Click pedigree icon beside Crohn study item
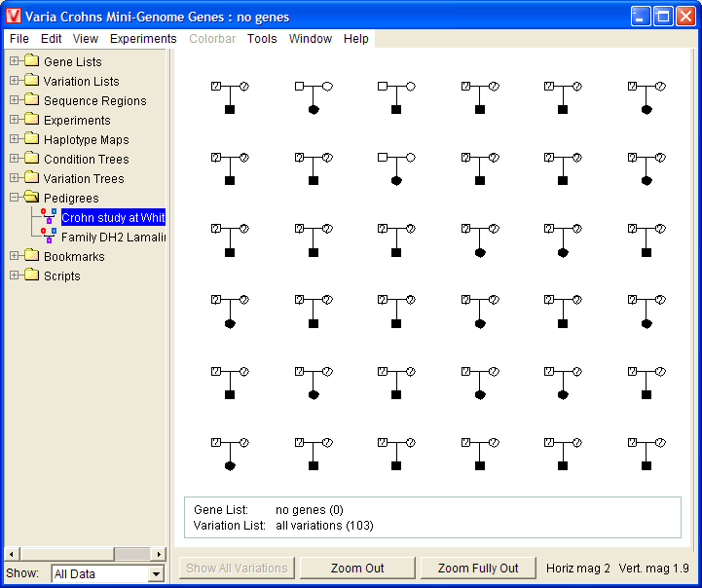Screen dimensions: 702x588 click(x=49, y=216)
